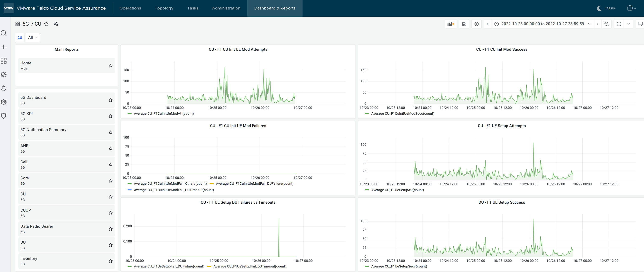The image size is (644, 272).
Task: Open the refresh interval dropdown arrow
Action: tap(629, 24)
